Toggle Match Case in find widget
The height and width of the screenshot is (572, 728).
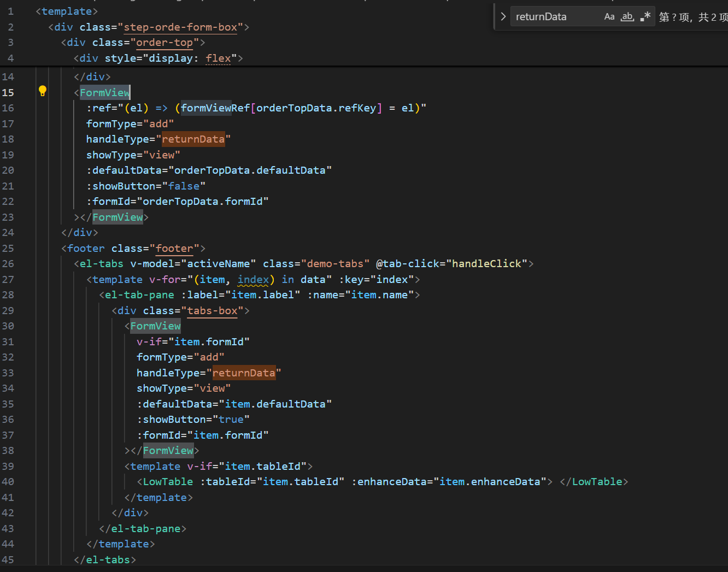pos(609,17)
